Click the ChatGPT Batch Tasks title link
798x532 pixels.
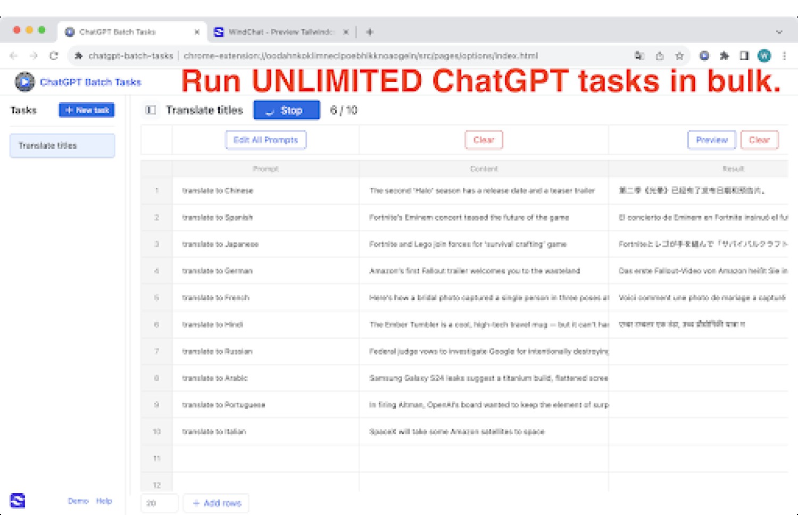pos(90,82)
